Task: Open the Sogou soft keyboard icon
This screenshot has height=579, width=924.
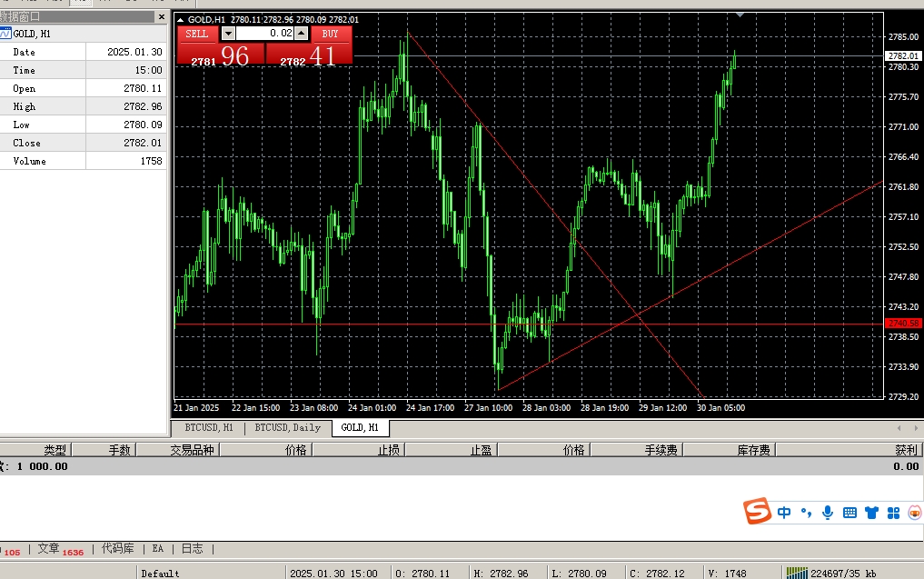Action: tap(849, 513)
